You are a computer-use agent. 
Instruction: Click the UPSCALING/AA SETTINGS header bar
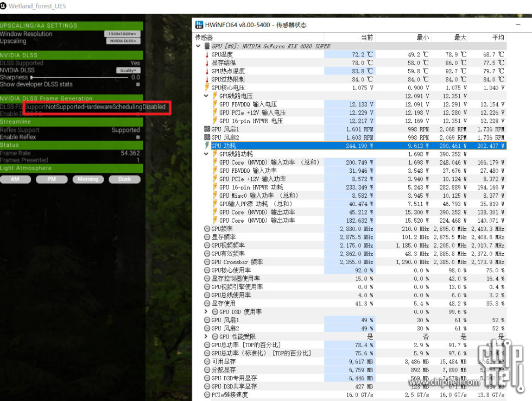[x=71, y=26]
